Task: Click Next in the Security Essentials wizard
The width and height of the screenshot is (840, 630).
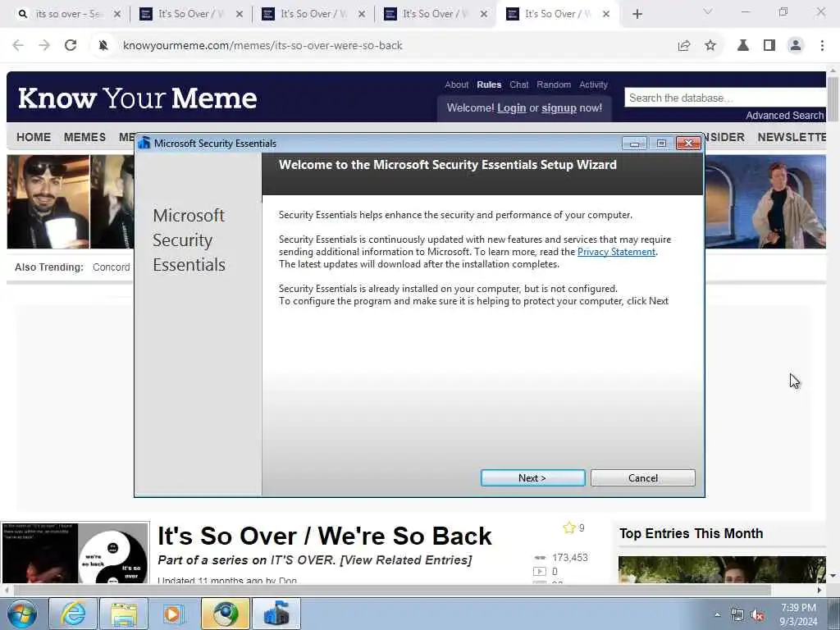Action: (x=532, y=478)
